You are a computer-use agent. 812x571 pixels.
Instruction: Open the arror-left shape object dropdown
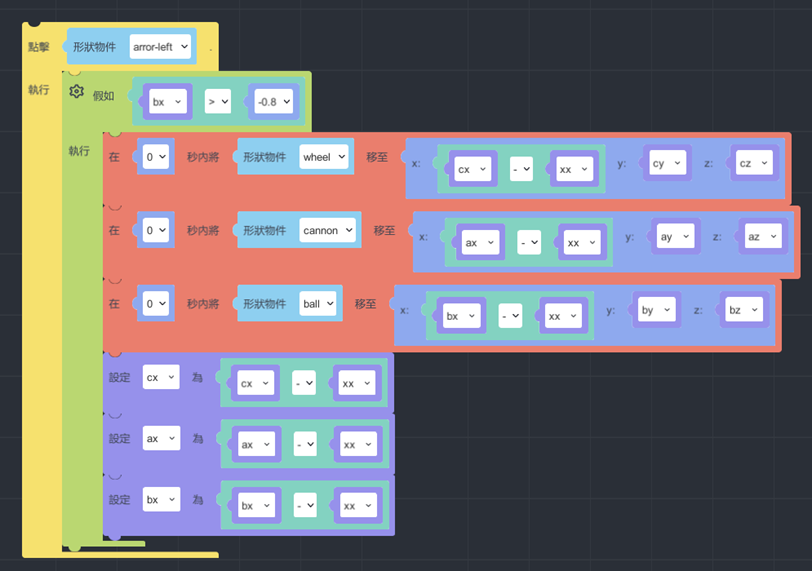tap(160, 47)
